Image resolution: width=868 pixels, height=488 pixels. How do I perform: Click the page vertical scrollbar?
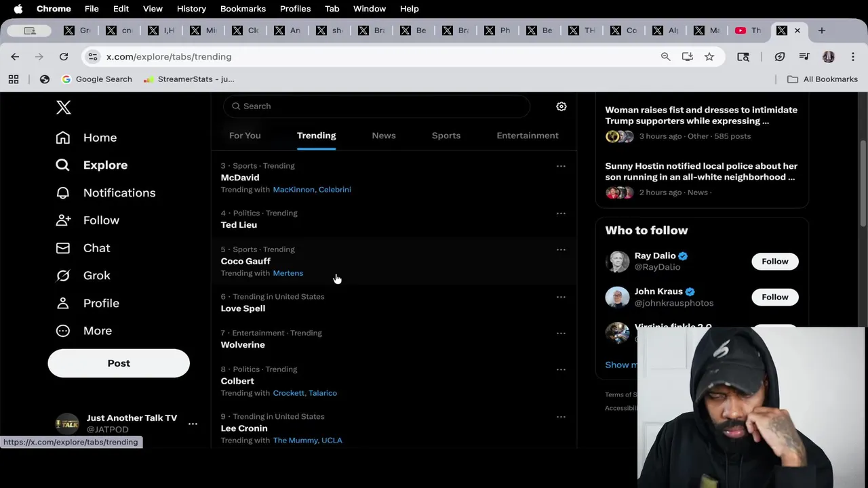tap(863, 183)
